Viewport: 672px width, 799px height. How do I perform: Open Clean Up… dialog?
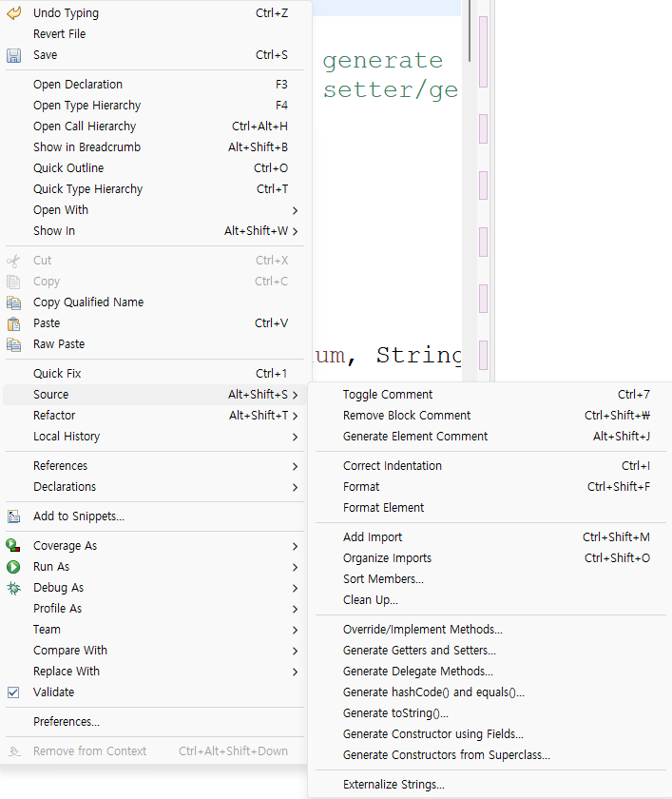490,600
